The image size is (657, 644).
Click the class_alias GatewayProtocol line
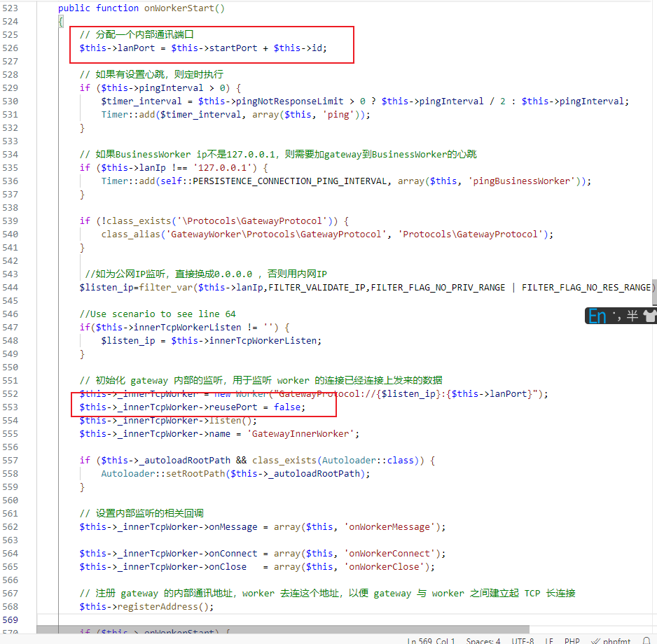(x=327, y=234)
